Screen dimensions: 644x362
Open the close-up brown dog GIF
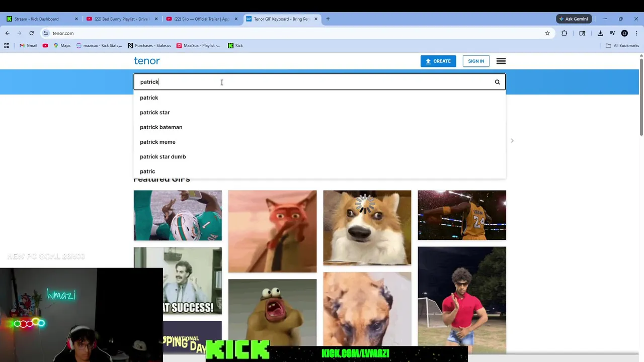[x=367, y=309]
